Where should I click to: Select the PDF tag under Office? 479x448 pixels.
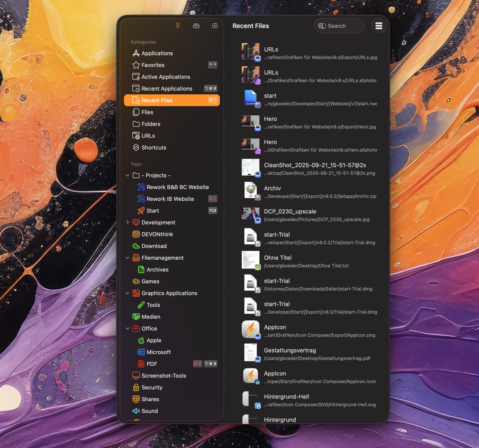pyautogui.click(x=152, y=364)
